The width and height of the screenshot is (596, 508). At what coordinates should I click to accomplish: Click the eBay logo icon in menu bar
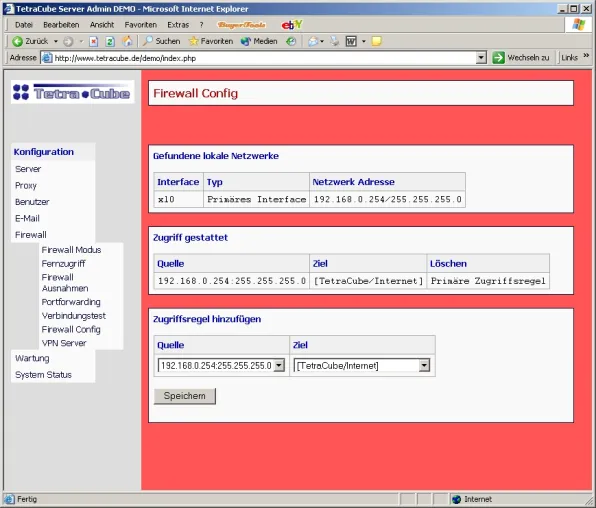pyautogui.click(x=292, y=25)
